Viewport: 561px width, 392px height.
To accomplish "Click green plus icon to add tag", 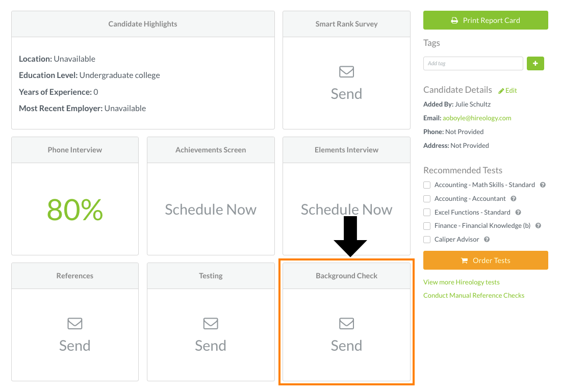I will pos(535,63).
